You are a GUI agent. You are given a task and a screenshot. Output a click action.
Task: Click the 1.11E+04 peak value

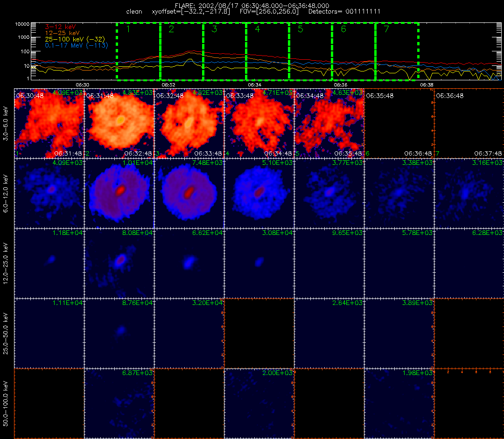[68, 303]
